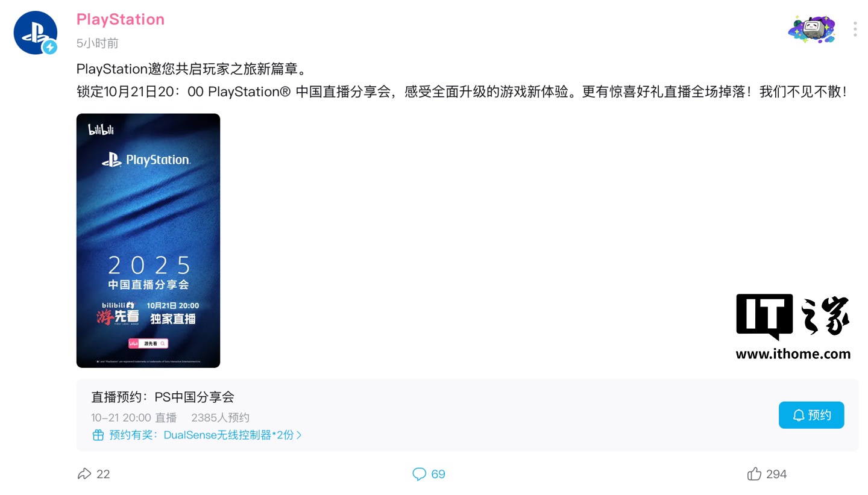Screen dimensions: 868x495
Task: Click the 预约 reserve button
Action: tap(811, 415)
